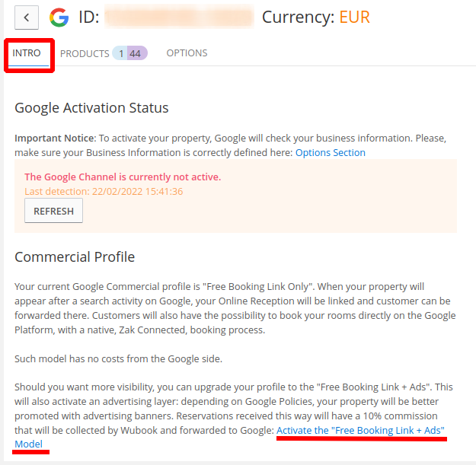The image size is (476, 465).
Task: Click the Google Activation Status heading
Action: pyautogui.click(x=91, y=107)
